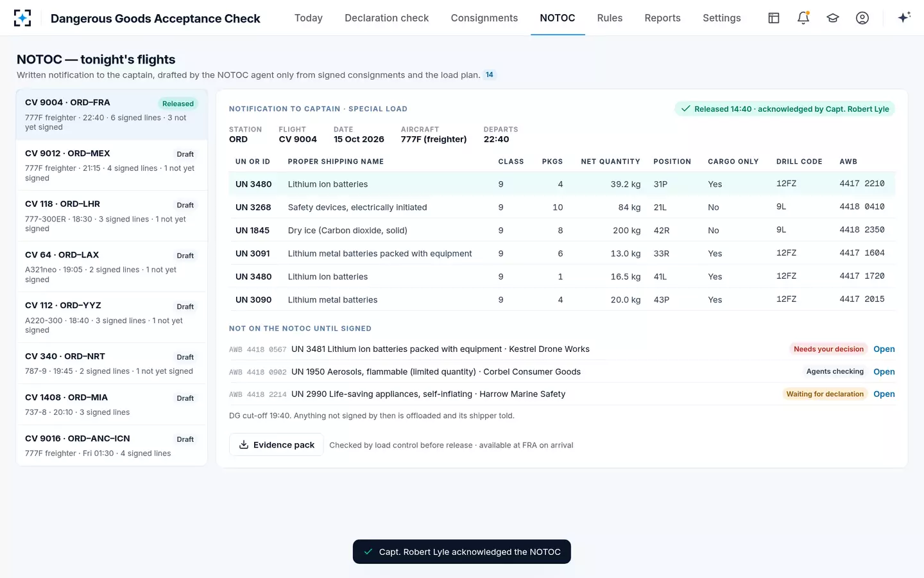
Task: Click the checkmark in the Released status pill
Action: click(x=685, y=109)
